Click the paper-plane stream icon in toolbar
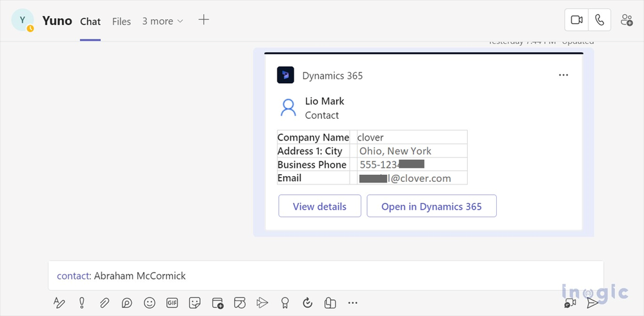 (262, 303)
